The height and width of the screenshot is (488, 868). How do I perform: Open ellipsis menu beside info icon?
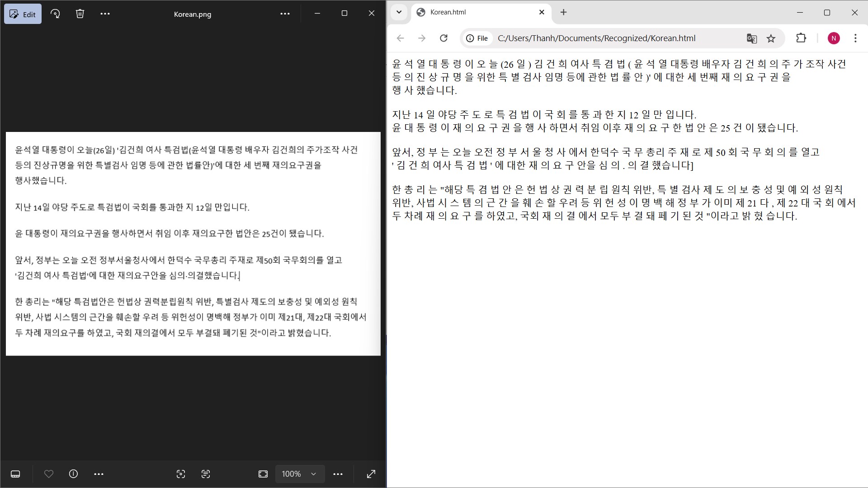99,474
